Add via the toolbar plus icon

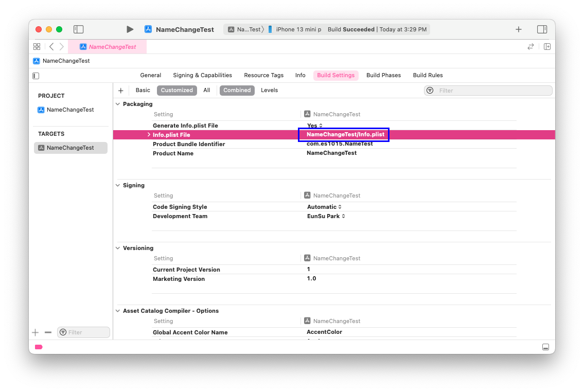pos(519,29)
